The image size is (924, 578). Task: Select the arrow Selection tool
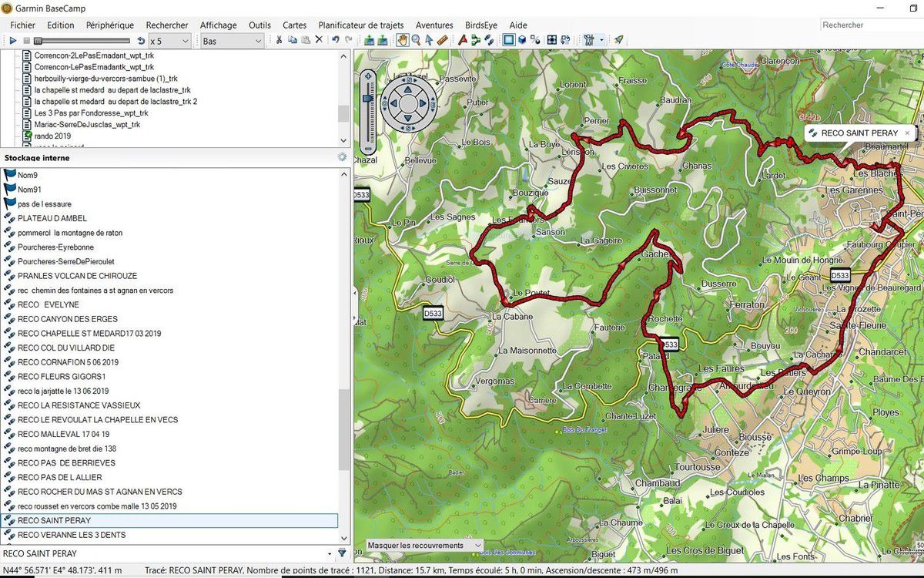(429, 40)
